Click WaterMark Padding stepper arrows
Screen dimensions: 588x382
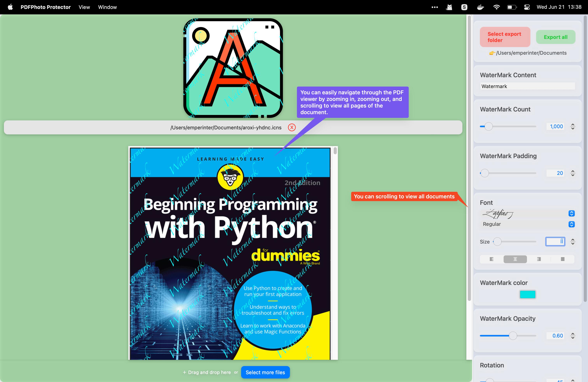coord(573,173)
